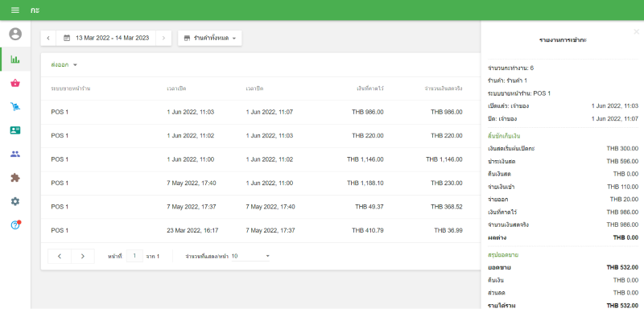Viewport: 644px width, 309px height.
Task: Open the help question mark icon
Action: (15, 225)
